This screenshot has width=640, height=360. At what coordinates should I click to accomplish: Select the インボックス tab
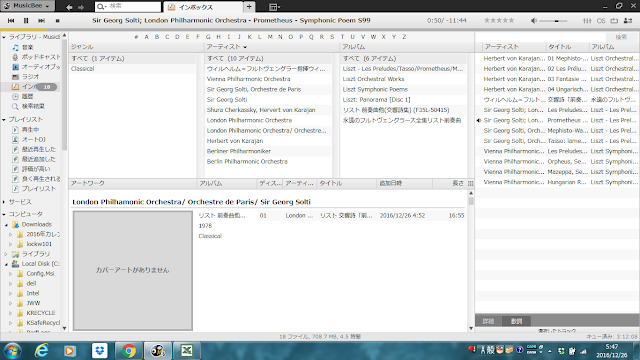click(x=203, y=7)
